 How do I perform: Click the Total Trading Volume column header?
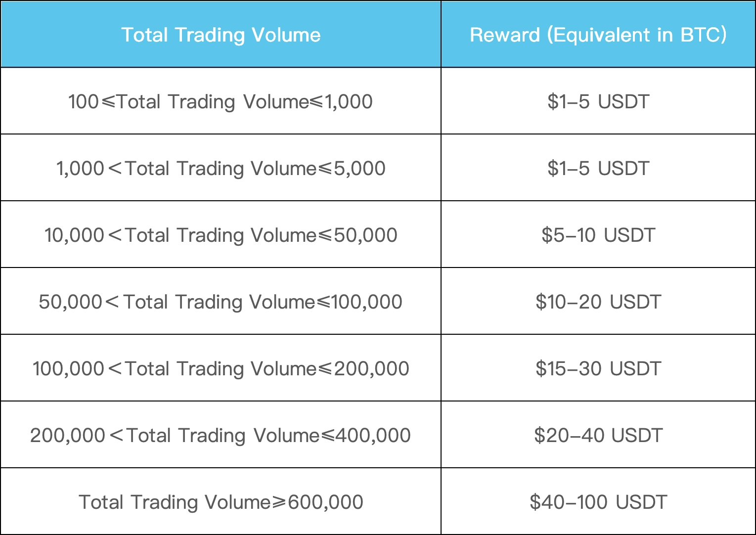pyautogui.click(x=221, y=35)
